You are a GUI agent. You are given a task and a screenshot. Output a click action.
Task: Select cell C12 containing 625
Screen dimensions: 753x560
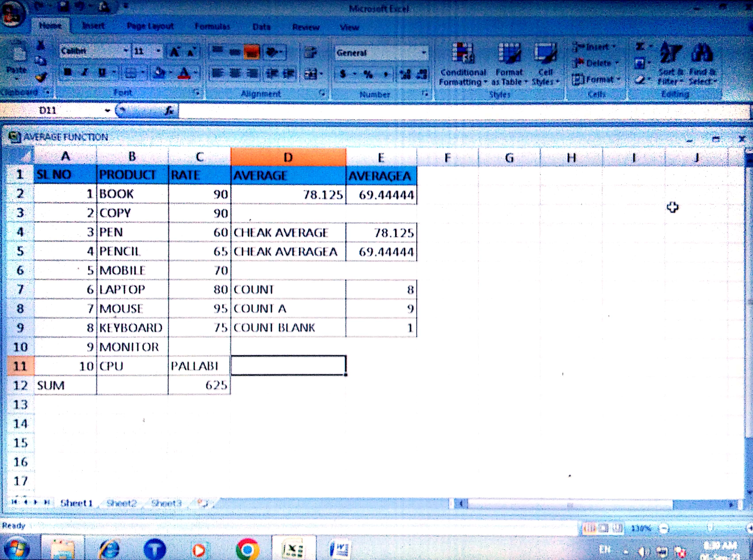(x=199, y=385)
